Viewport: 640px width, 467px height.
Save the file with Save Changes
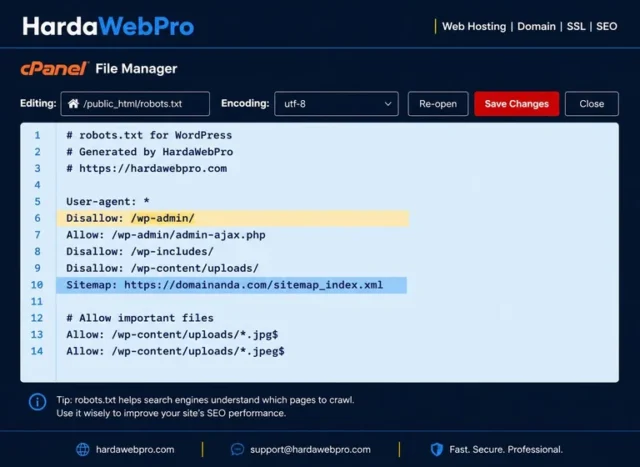coord(517,104)
